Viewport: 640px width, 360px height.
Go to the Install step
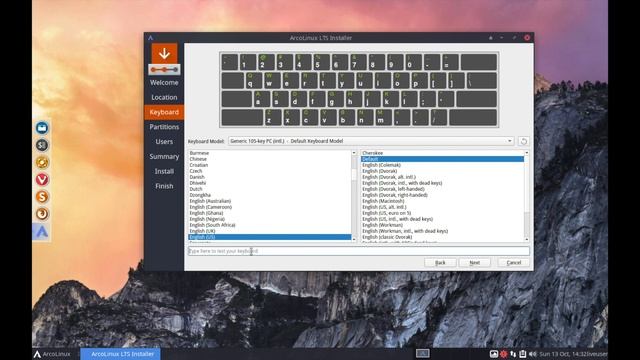coord(164,171)
